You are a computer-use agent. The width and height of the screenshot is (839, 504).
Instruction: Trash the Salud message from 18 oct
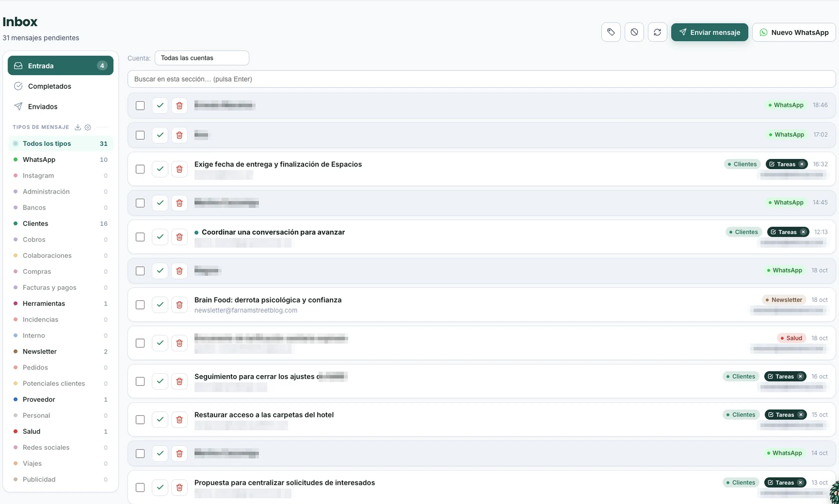tap(179, 343)
